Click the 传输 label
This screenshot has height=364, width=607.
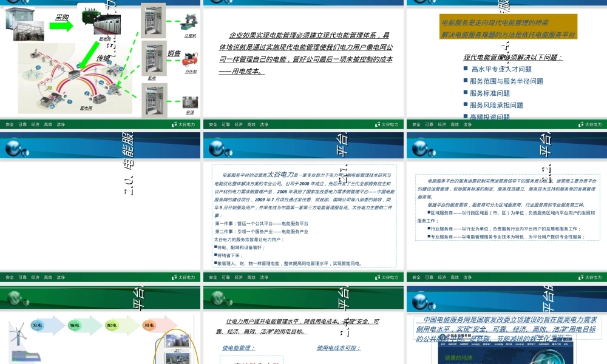click(103, 58)
